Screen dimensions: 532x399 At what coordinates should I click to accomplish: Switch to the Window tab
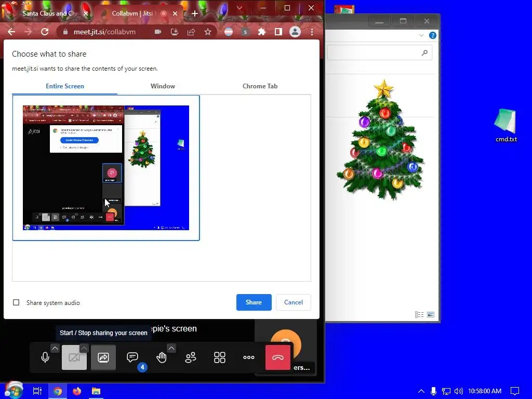click(x=163, y=86)
